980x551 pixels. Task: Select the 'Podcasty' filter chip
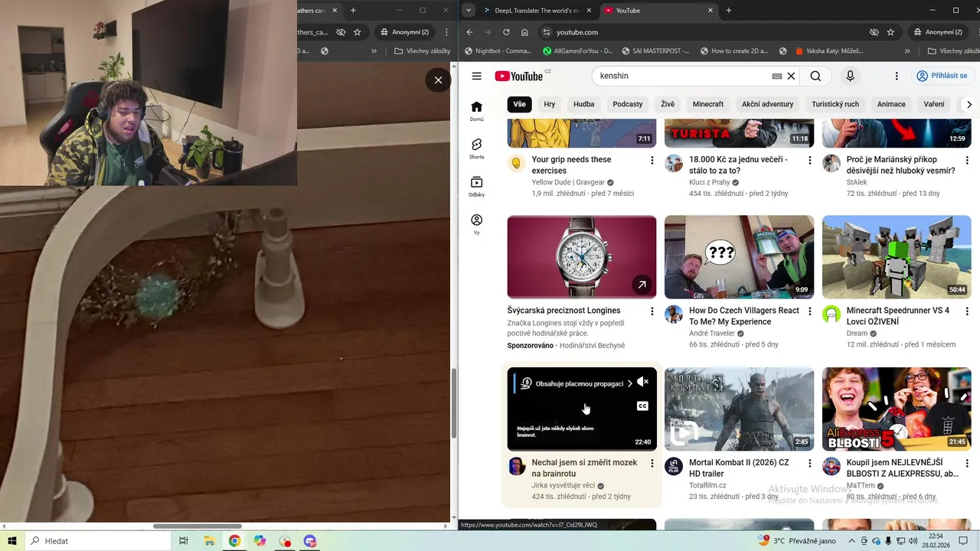pyautogui.click(x=627, y=104)
